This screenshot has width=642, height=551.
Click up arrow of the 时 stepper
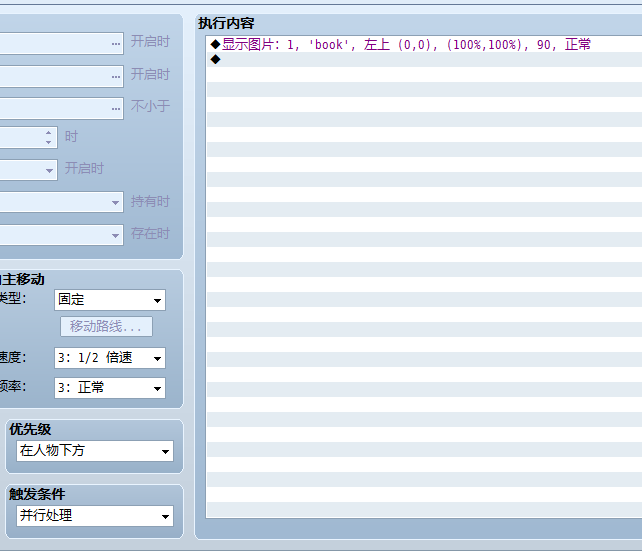[49, 133]
